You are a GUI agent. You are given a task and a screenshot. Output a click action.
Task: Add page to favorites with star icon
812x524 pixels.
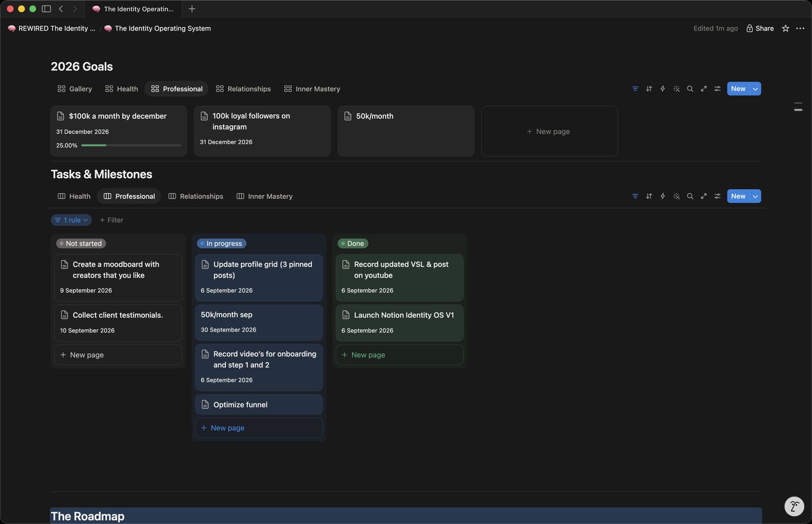tap(785, 28)
